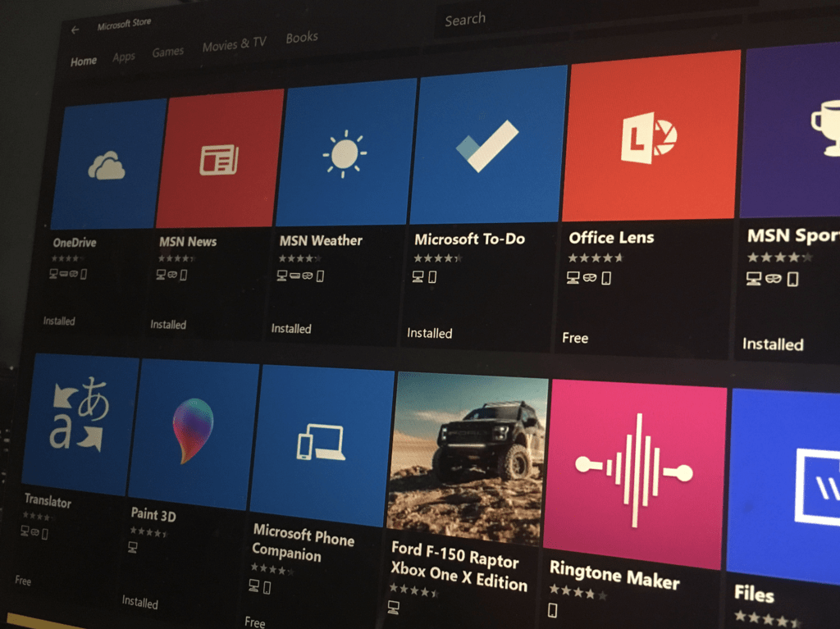The width and height of the screenshot is (840, 629).
Task: Open the MSN Weather sun icon tile
Action: (345, 153)
